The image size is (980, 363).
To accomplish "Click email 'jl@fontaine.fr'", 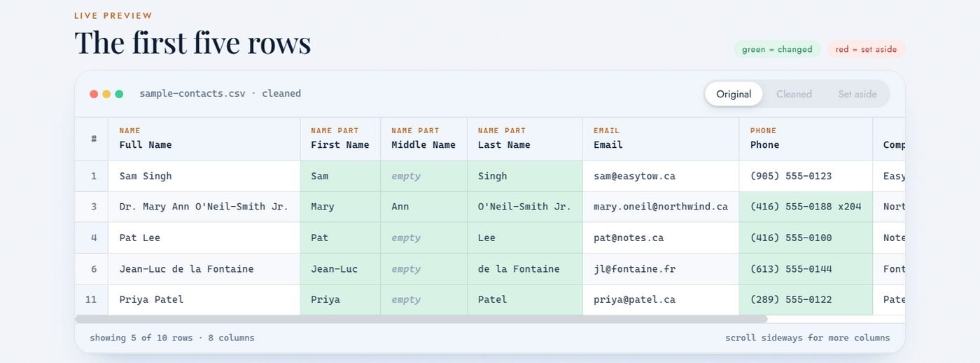I will pyautogui.click(x=661, y=268).
